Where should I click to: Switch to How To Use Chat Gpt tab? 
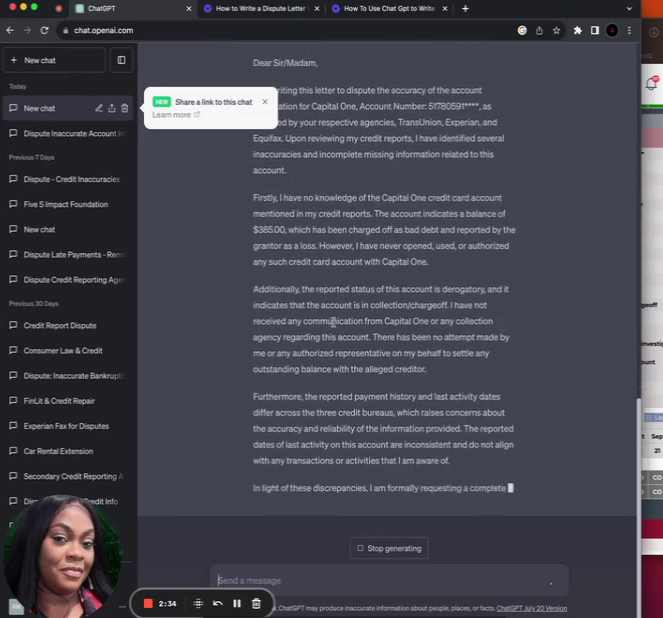(x=392, y=8)
